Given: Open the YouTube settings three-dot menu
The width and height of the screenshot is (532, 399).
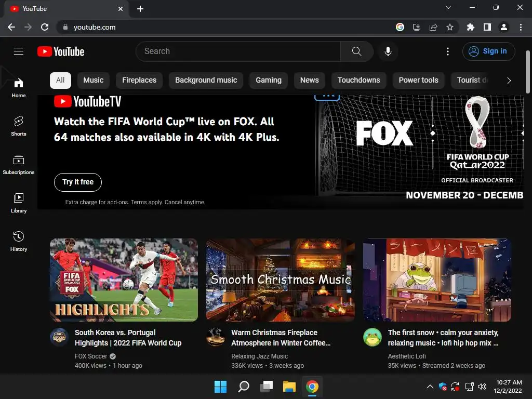Looking at the screenshot, I should 447,51.
